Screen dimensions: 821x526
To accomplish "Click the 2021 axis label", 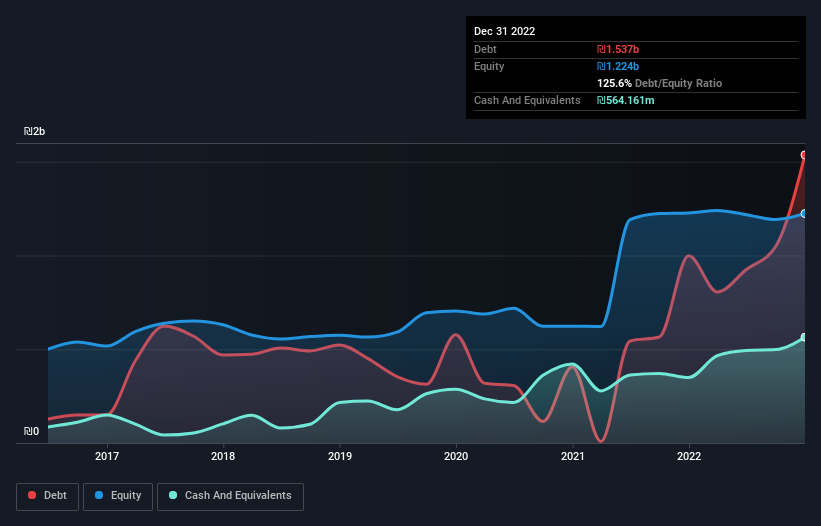I will point(573,456).
